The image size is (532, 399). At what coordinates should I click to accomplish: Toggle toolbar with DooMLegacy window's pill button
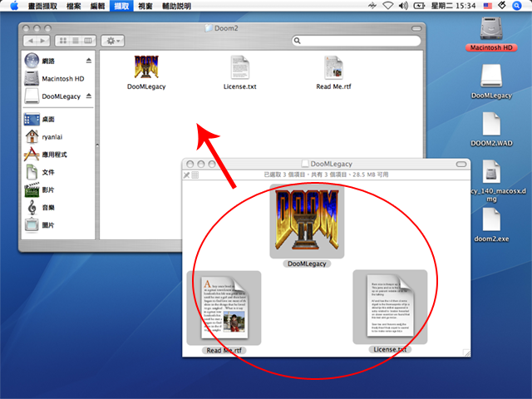[x=461, y=165]
